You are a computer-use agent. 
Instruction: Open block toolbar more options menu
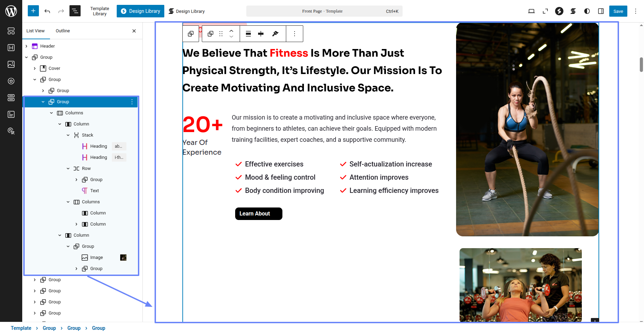tap(295, 34)
